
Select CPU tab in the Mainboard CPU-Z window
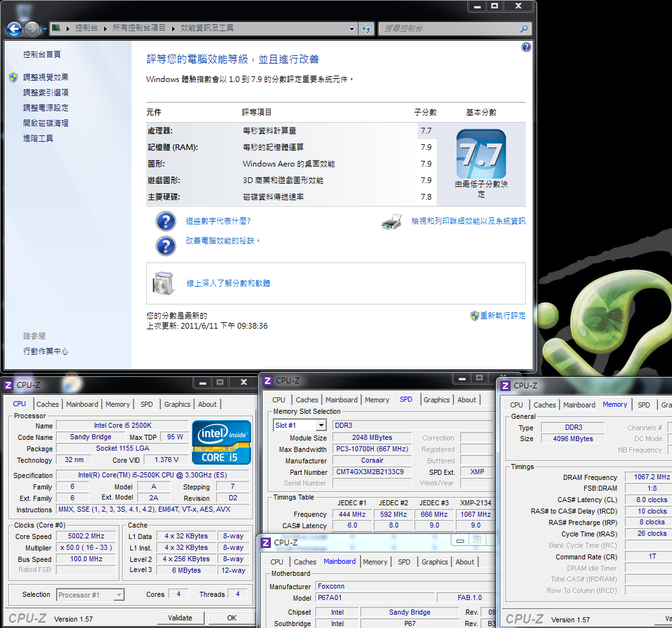click(x=277, y=562)
